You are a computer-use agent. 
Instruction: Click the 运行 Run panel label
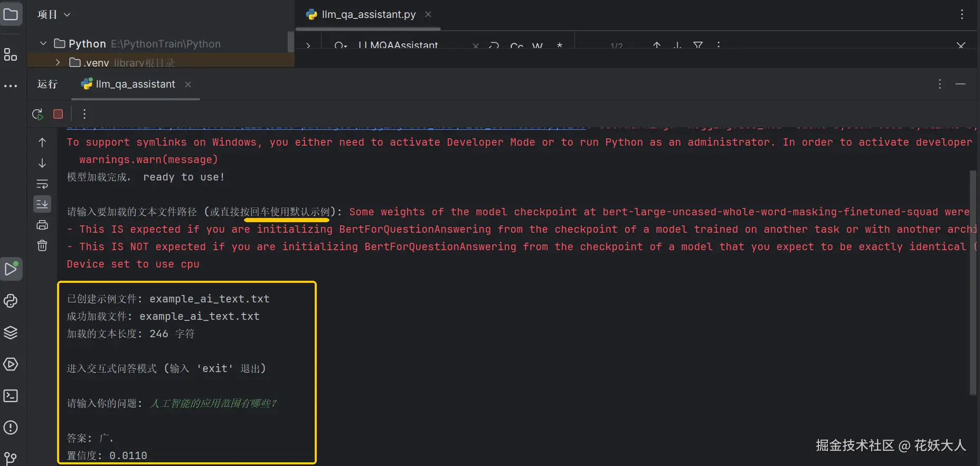(x=47, y=84)
